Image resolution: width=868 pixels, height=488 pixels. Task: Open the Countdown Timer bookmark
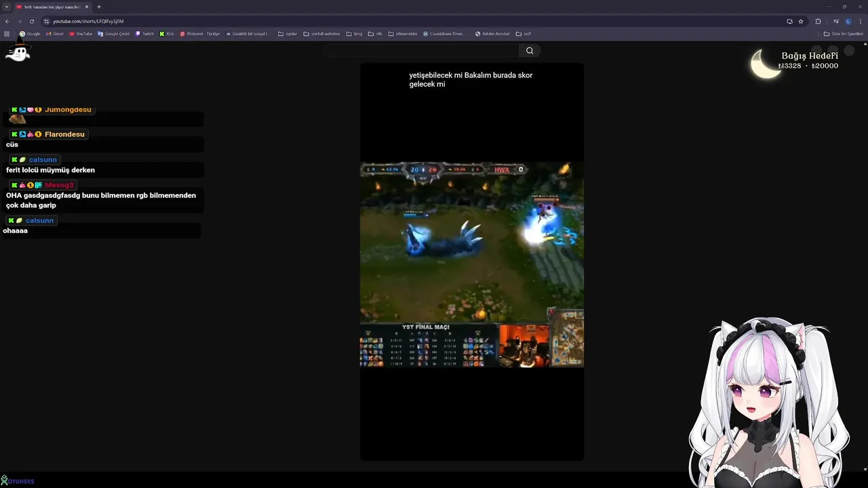pos(444,33)
